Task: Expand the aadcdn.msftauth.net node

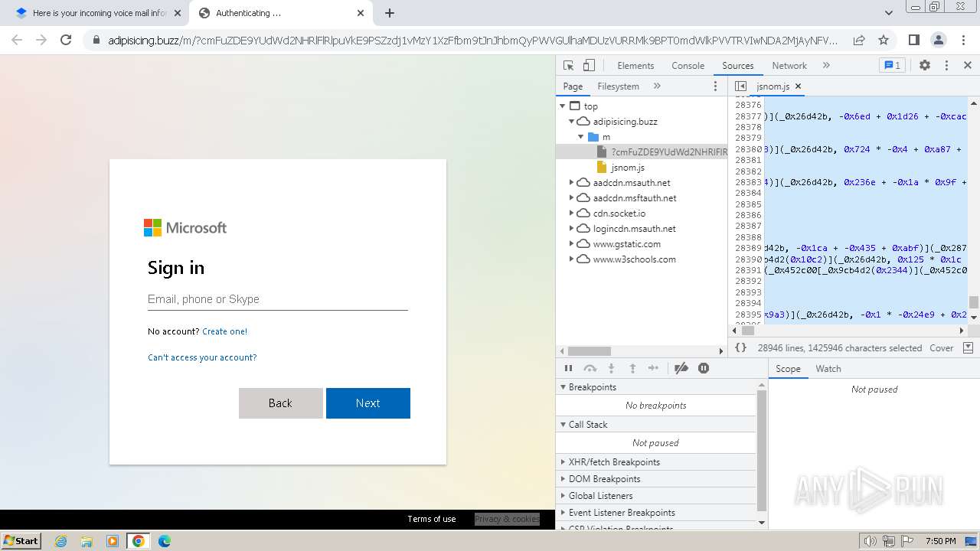Action: [x=571, y=198]
